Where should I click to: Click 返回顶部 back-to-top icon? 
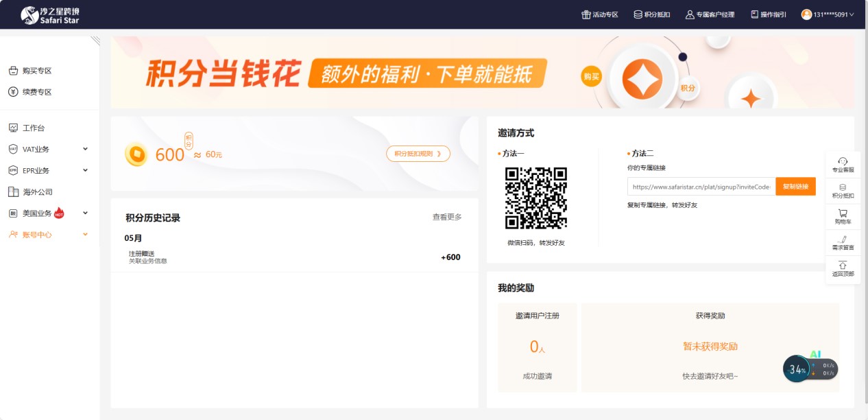(x=843, y=265)
